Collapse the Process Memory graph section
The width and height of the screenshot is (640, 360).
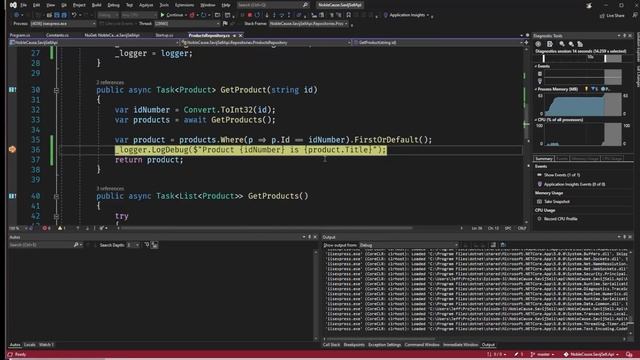pos(536,89)
